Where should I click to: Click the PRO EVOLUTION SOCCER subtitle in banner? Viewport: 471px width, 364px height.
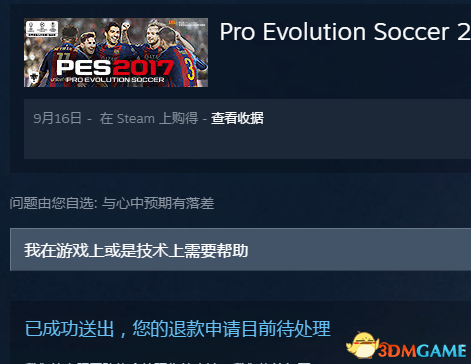(115, 80)
